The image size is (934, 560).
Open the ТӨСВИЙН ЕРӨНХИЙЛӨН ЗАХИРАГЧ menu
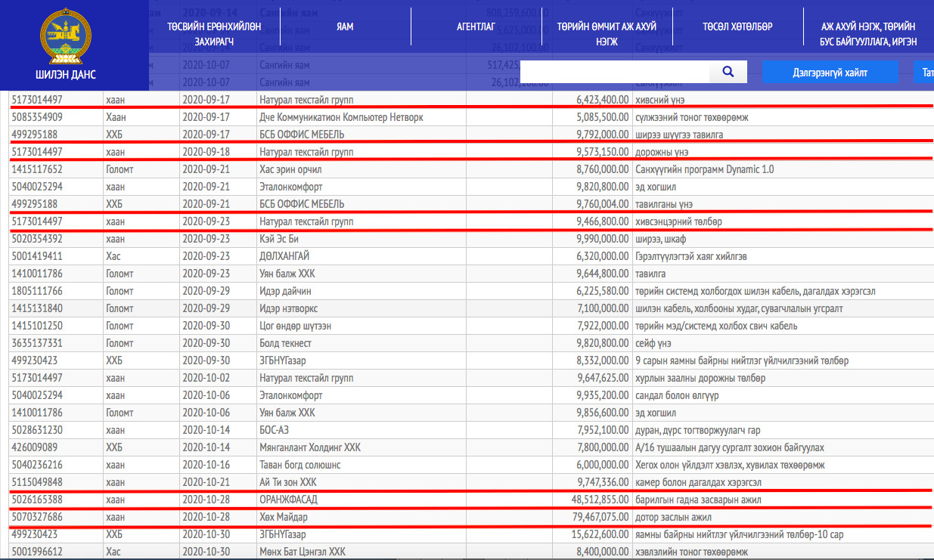point(214,34)
